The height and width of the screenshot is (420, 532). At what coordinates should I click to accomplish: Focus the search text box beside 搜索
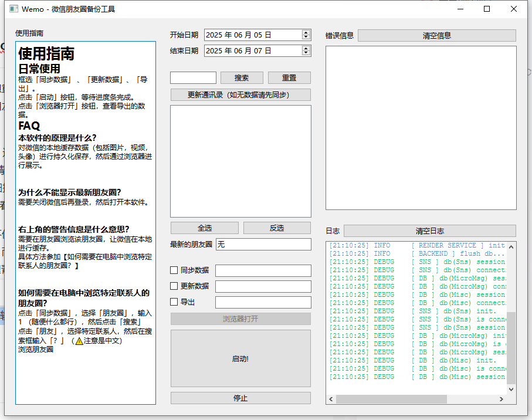(x=193, y=77)
